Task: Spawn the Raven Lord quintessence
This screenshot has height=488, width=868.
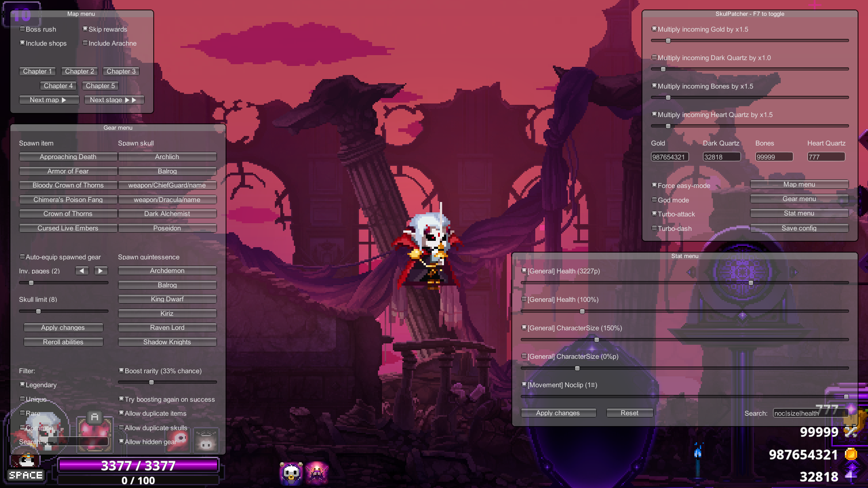Action: [167, 328]
